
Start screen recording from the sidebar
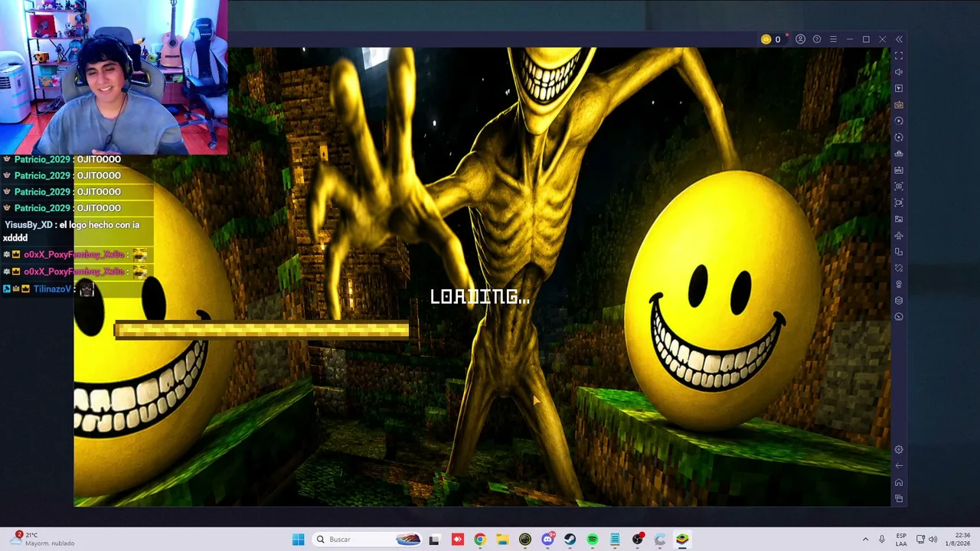coord(899,203)
